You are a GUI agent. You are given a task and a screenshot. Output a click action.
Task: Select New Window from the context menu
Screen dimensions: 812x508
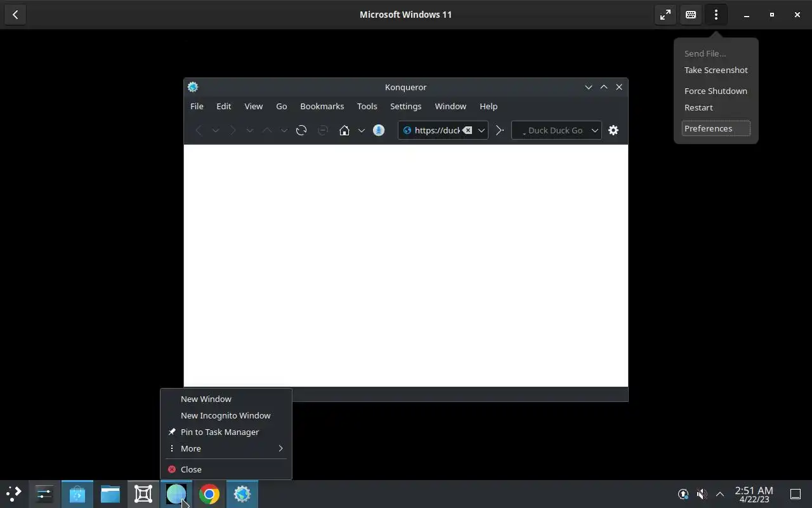pos(226,399)
